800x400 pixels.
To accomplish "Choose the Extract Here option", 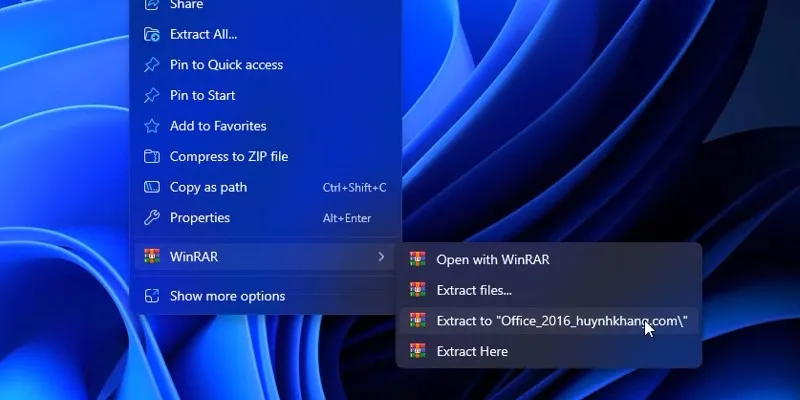I will coord(472,351).
